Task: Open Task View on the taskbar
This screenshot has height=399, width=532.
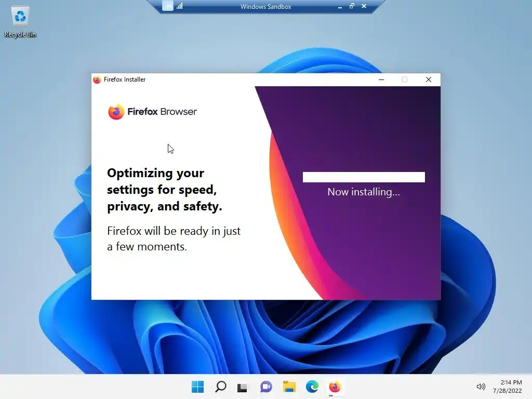Action: [242, 387]
